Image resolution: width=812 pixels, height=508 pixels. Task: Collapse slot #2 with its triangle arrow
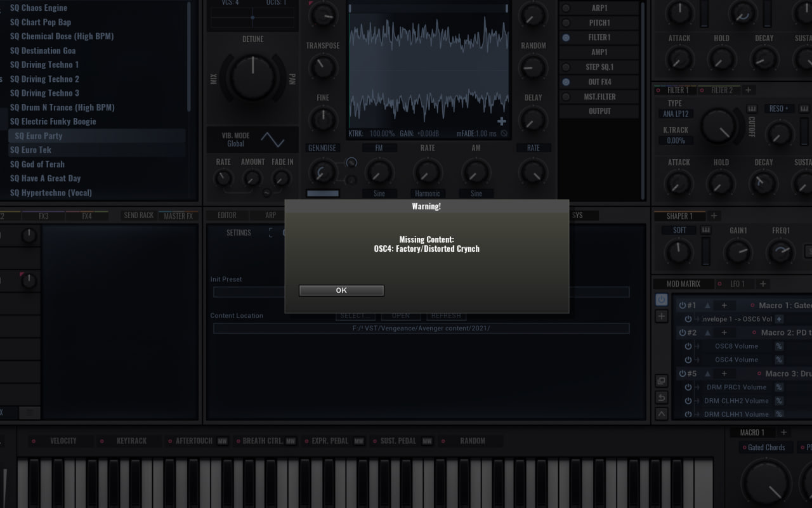point(708,332)
